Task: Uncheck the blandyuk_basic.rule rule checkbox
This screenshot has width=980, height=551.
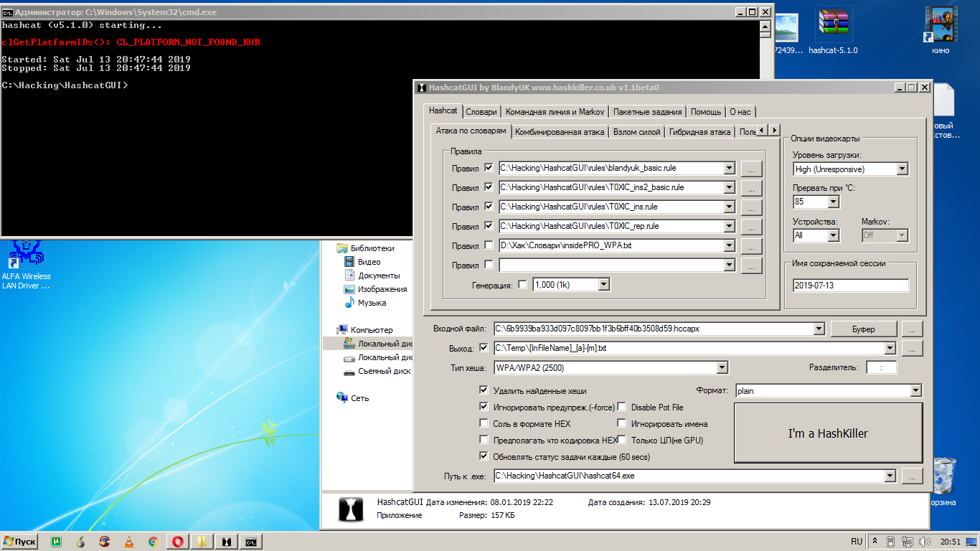Action: tap(489, 168)
